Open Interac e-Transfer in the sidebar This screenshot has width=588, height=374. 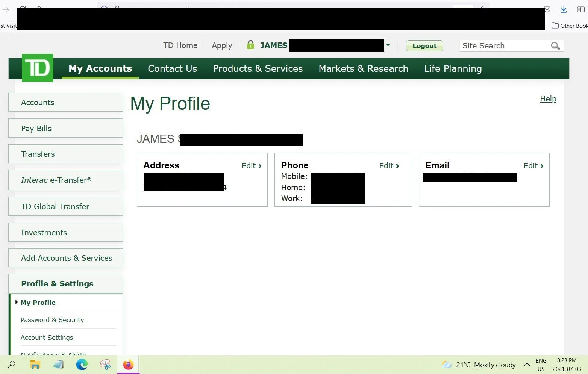(66, 180)
